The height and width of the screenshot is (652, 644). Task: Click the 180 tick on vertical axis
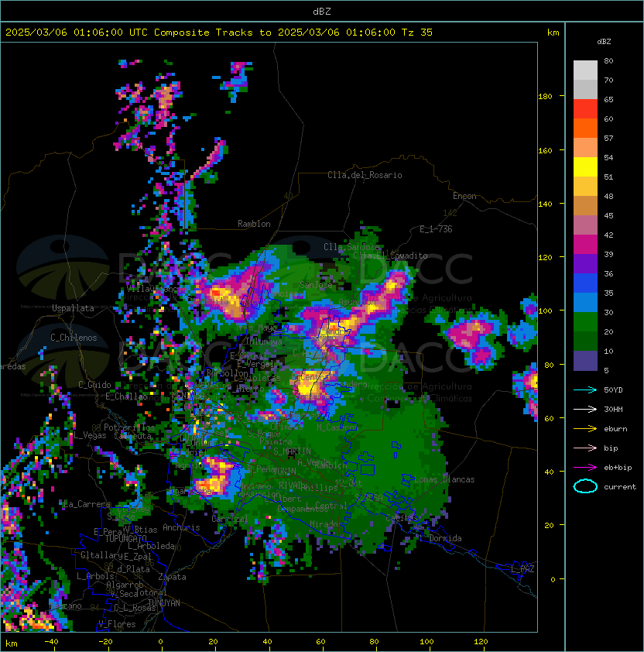click(545, 97)
